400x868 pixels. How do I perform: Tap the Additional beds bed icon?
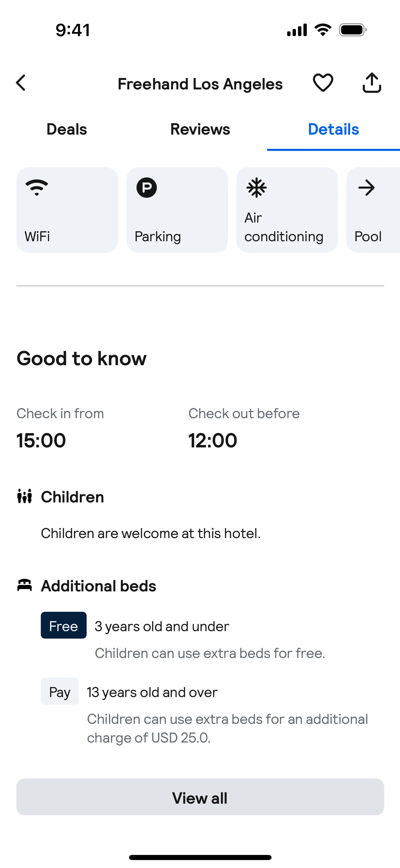click(25, 585)
